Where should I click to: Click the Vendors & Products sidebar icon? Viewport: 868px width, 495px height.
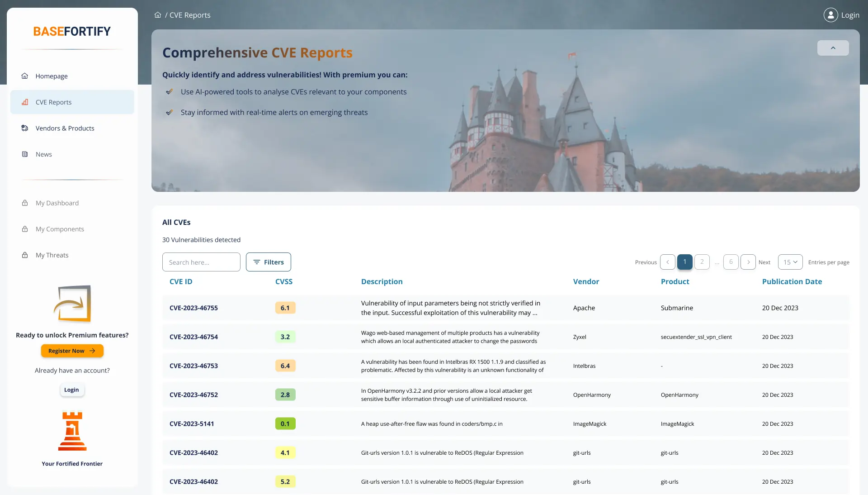(24, 128)
